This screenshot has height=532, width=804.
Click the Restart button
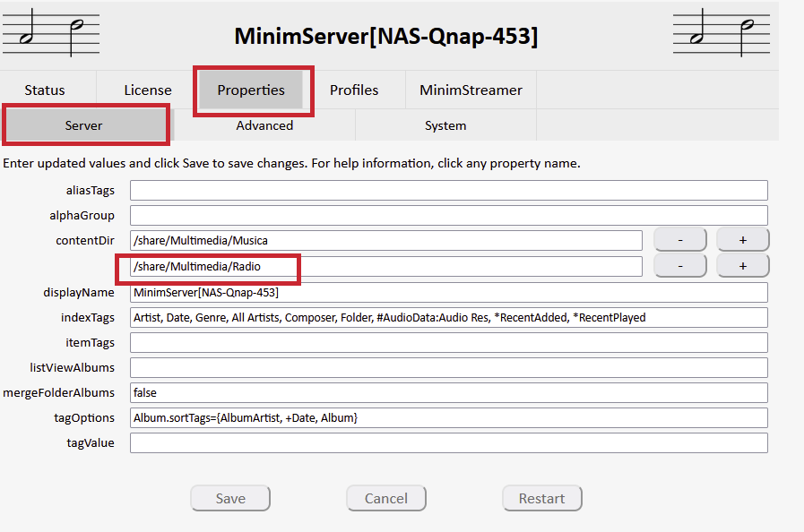[542, 498]
